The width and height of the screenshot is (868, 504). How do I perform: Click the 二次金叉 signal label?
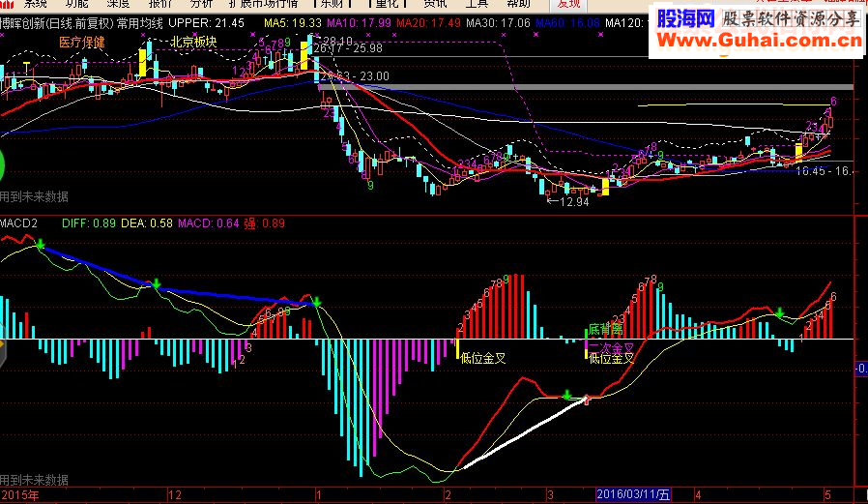pyautogui.click(x=611, y=347)
